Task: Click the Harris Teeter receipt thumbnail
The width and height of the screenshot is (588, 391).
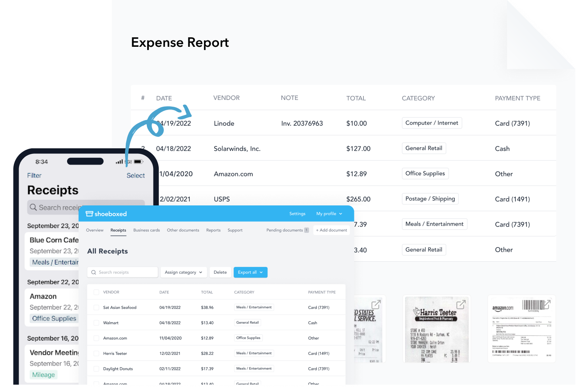Action: coord(436,329)
